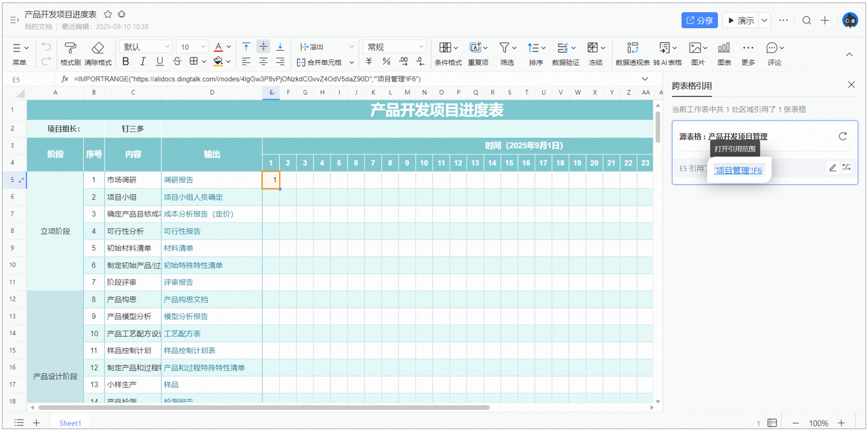Open the font size dropdown
The image size is (868, 431).
(192, 47)
